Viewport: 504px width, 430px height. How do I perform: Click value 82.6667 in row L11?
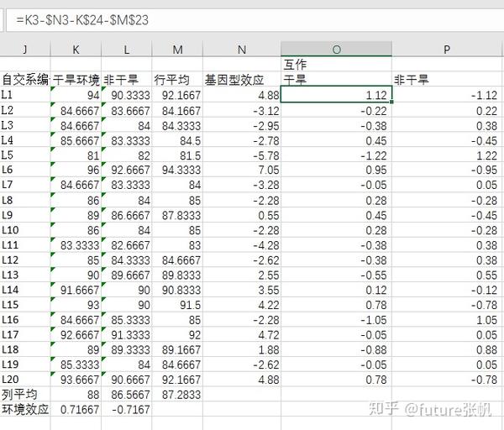pyautogui.click(x=127, y=245)
